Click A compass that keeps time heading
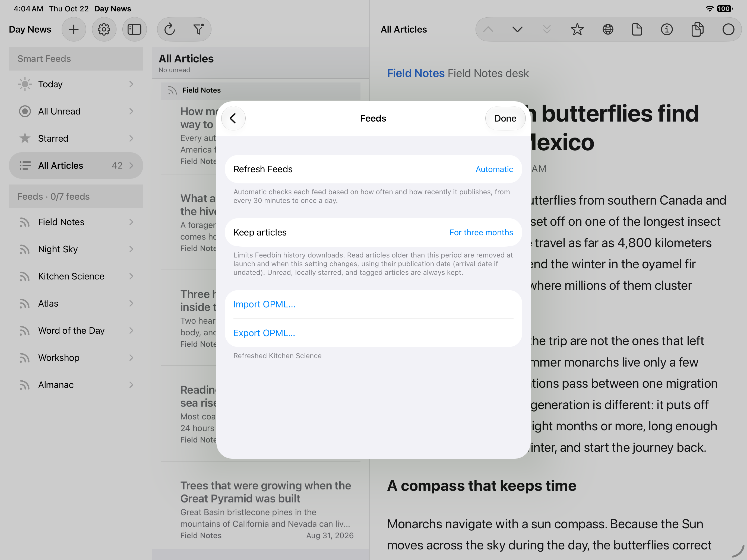The image size is (747, 560). point(482,486)
